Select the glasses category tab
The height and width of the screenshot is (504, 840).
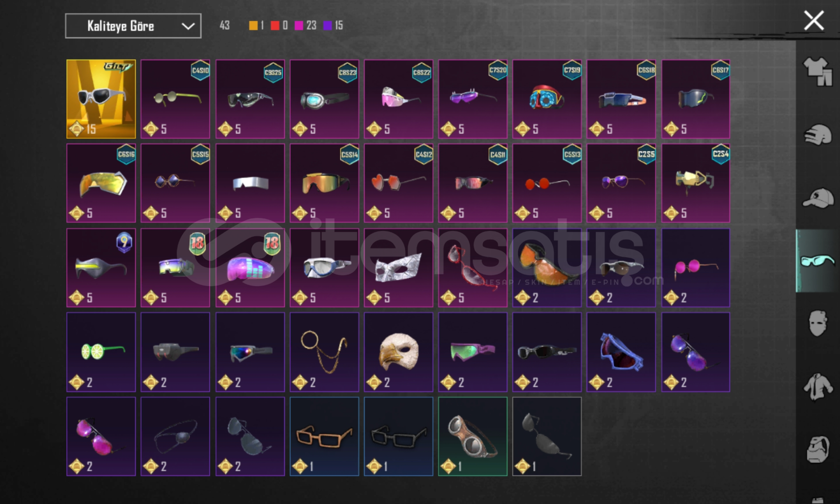(818, 261)
